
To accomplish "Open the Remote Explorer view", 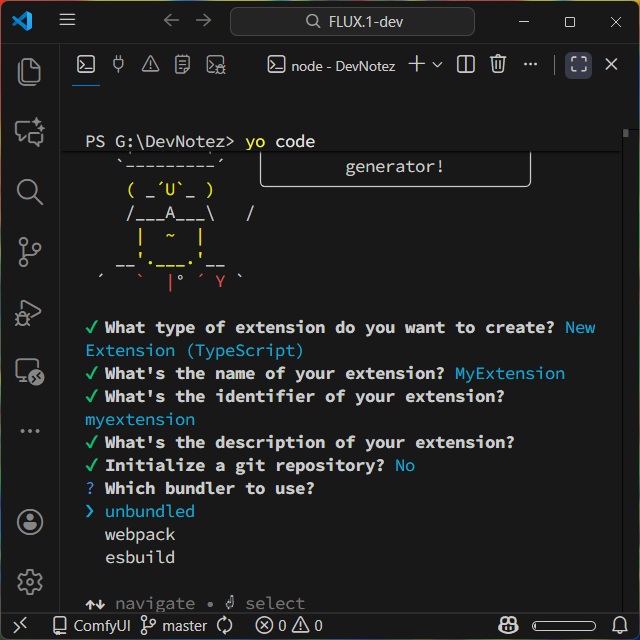I will [x=29, y=372].
